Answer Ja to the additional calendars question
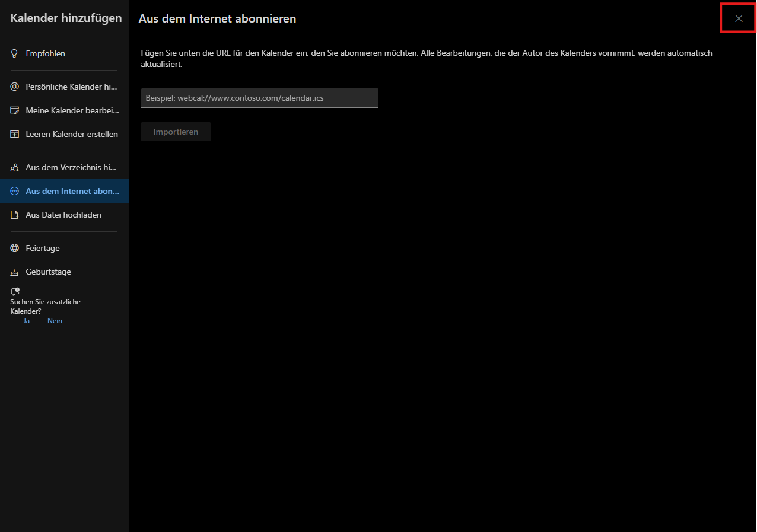The height and width of the screenshot is (532, 757). [x=26, y=321]
